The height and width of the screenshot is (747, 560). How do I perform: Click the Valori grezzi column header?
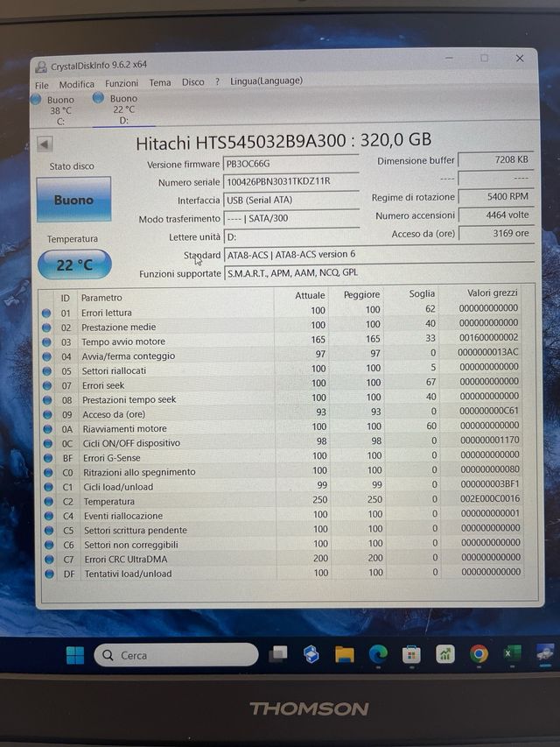pyautogui.click(x=492, y=292)
